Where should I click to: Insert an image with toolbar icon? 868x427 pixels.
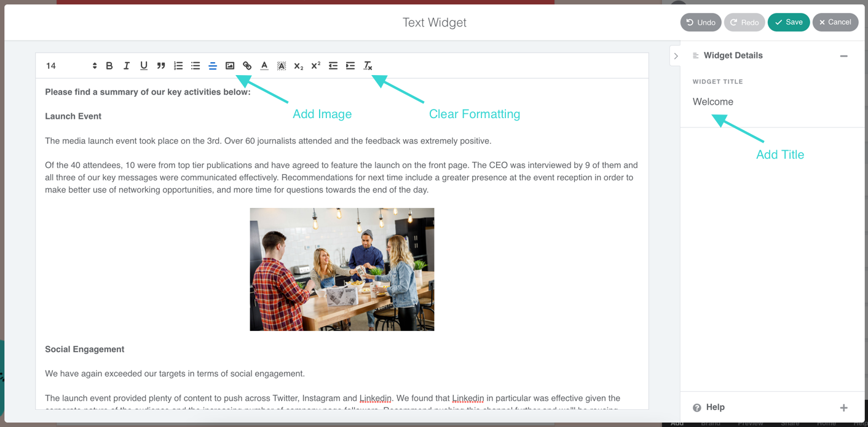coord(230,66)
